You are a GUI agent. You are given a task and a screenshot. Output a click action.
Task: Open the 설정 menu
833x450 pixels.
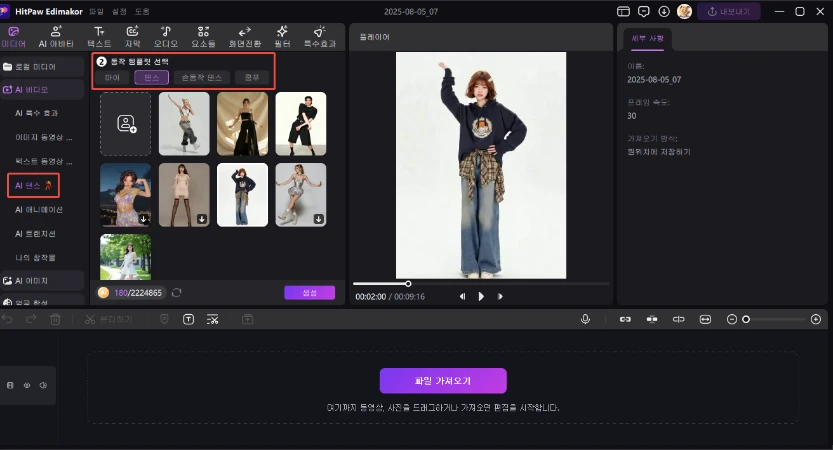pos(119,11)
